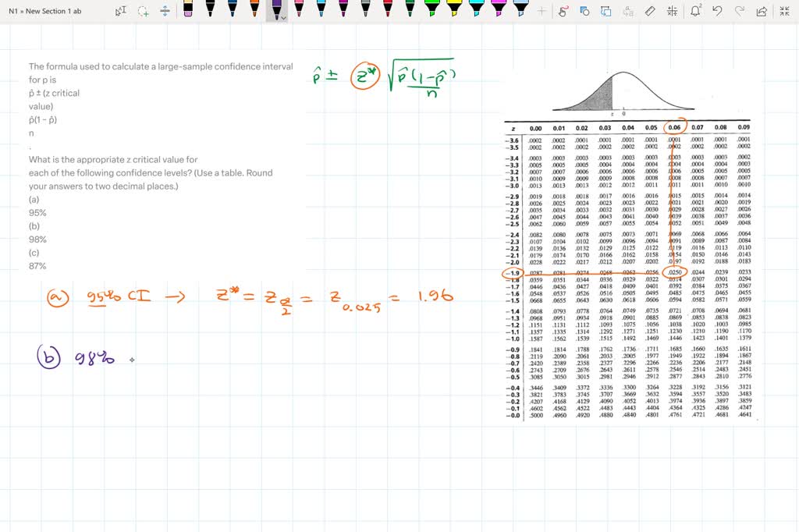Viewport: 799px width, 532px height.
Task: Click the ink-to-shape conversion icon
Action: (x=605, y=10)
